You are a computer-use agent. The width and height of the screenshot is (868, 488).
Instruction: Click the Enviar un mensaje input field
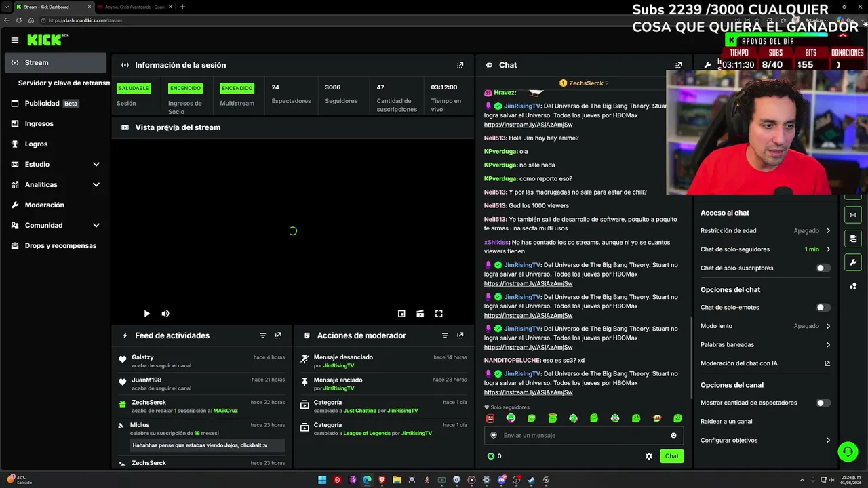point(584,436)
